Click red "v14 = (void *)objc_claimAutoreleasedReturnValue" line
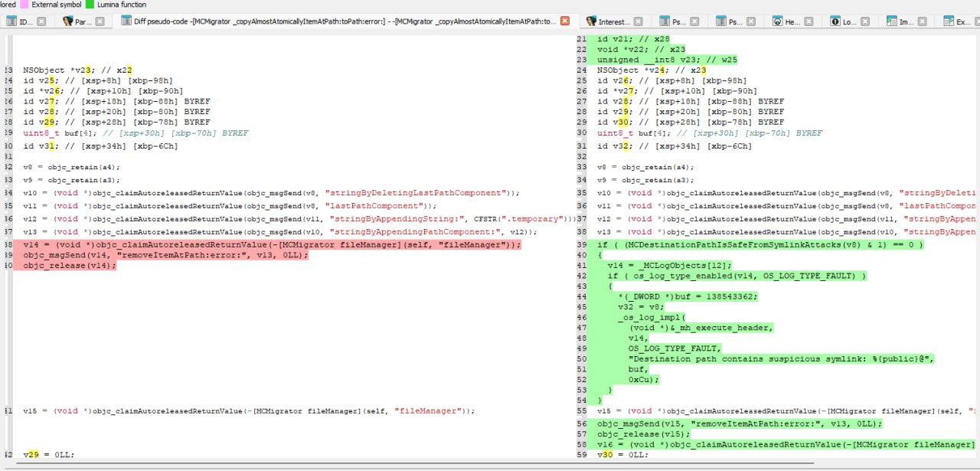The width and height of the screenshot is (980, 471). pos(272,245)
